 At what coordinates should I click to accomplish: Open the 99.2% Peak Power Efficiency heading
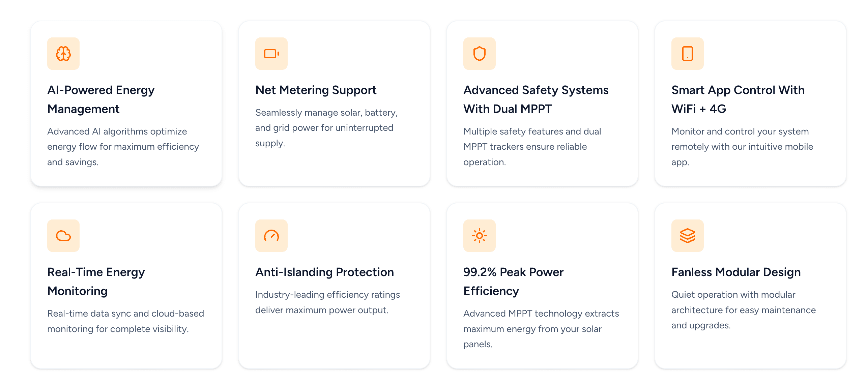tap(513, 282)
